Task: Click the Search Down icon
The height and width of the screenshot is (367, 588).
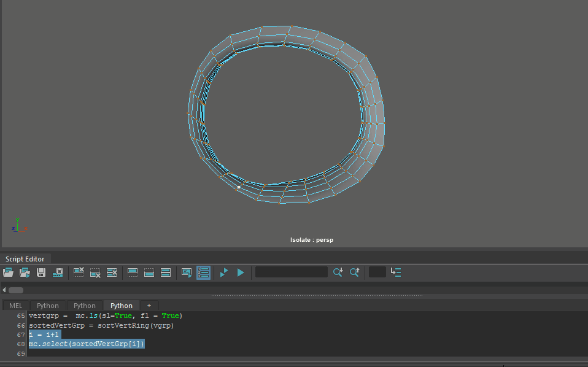Action: 338,272
